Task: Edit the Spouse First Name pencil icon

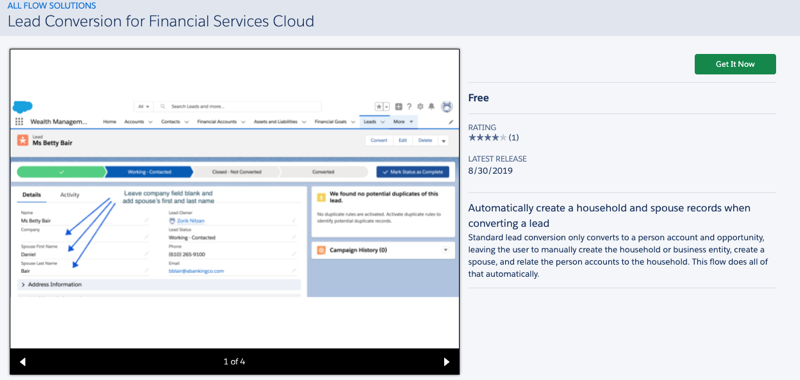Action: pos(146,254)
